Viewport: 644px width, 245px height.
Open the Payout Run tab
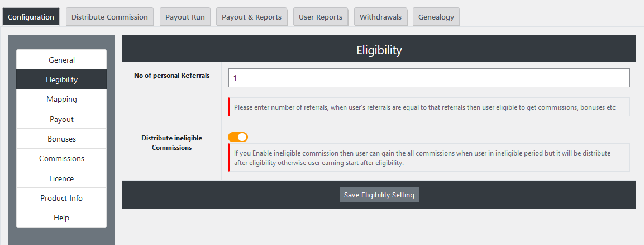(185, 17)
